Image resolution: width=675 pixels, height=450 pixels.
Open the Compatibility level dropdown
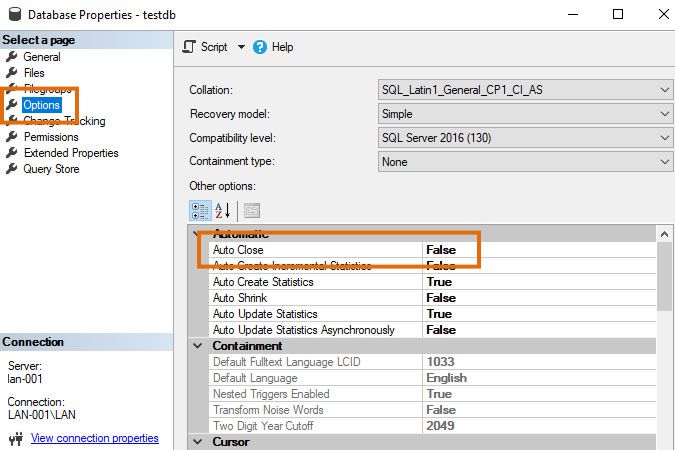(x=665, y=137)
